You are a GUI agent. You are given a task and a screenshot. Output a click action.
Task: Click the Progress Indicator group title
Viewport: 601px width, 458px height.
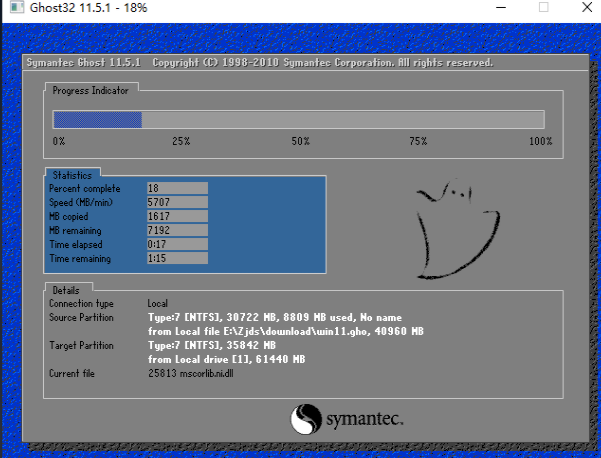pos(91,90)
